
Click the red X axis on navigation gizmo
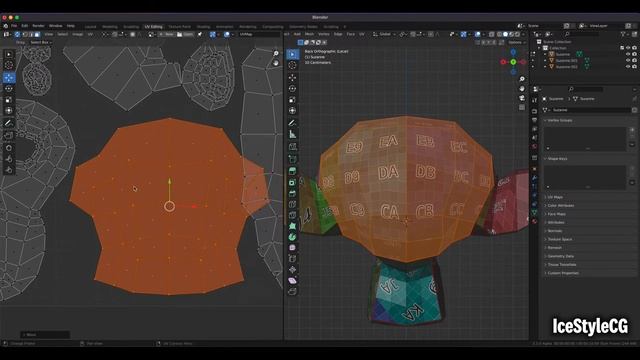tap(503, 62)
